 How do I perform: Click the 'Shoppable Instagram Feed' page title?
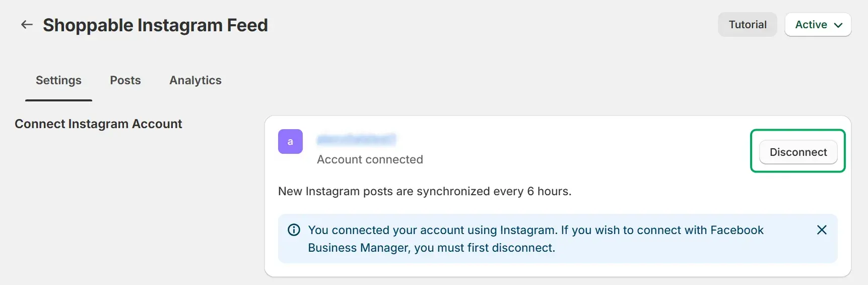pyautogui.click(x=155, y=25)
